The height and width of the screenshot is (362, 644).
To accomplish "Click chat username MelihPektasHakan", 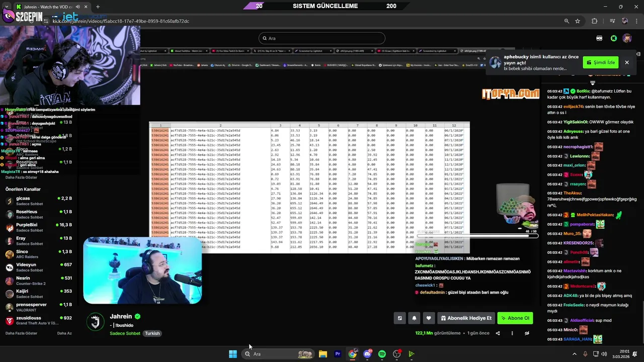I will 595,215.
